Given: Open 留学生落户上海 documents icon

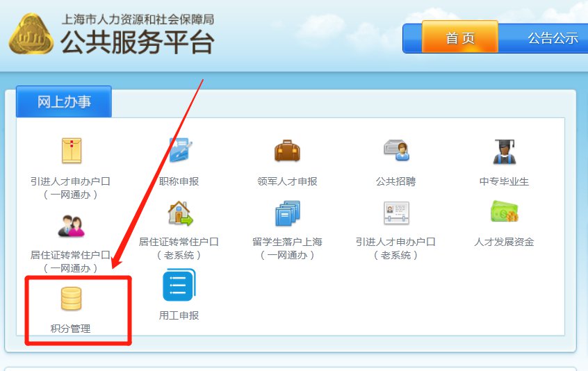Looking at the screenshot, I should click(x=288, y=213).
